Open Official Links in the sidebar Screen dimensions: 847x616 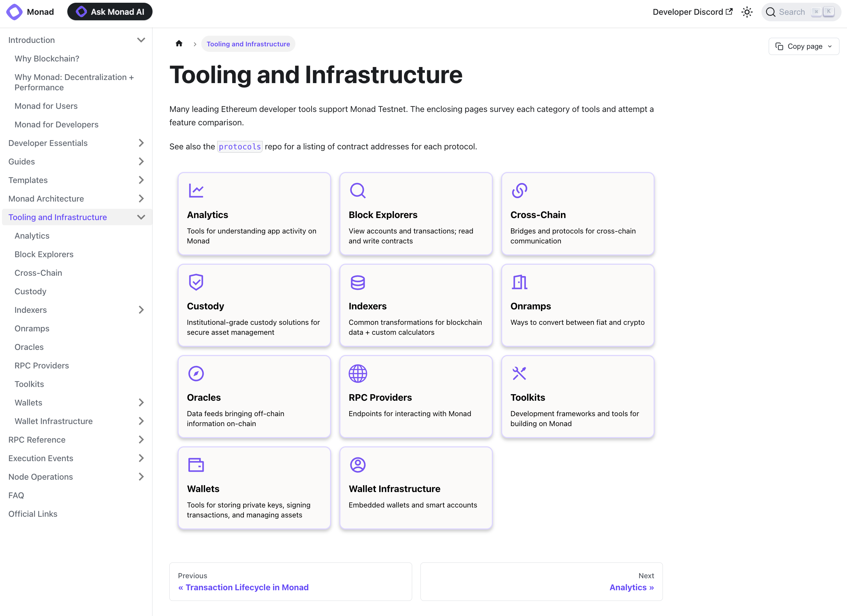point(33,514)
